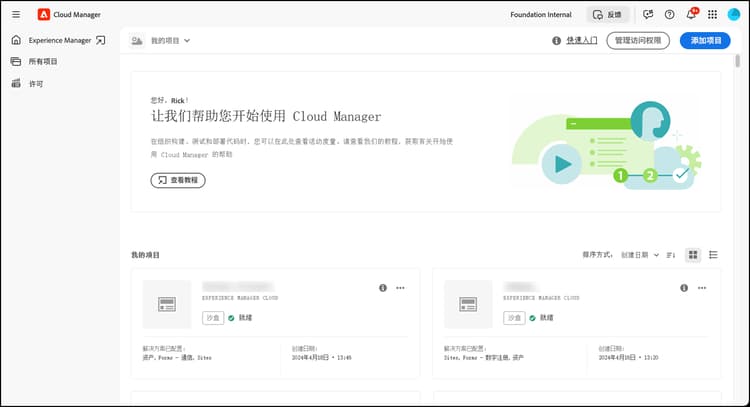Click blurred title of second project card
The height and width of the screenshot is (407, 750).
pyautogui.click(x=520, y=286)
